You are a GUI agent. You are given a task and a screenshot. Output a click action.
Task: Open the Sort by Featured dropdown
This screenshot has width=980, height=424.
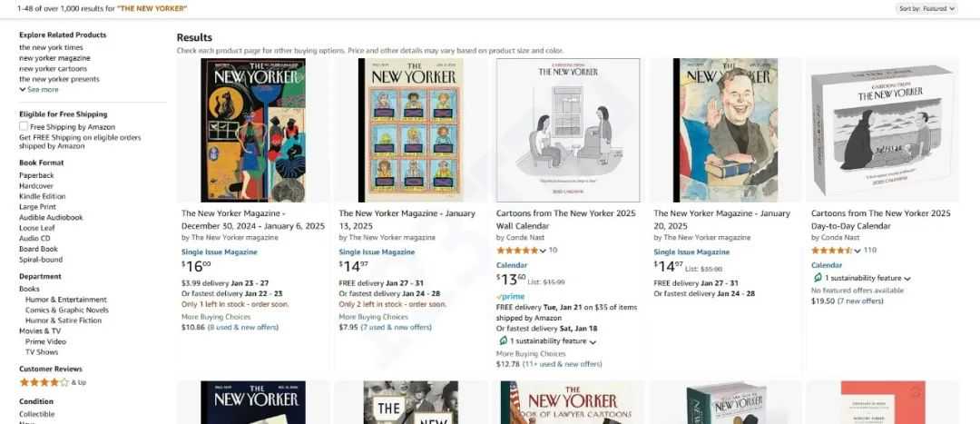(x=926, y=9)
